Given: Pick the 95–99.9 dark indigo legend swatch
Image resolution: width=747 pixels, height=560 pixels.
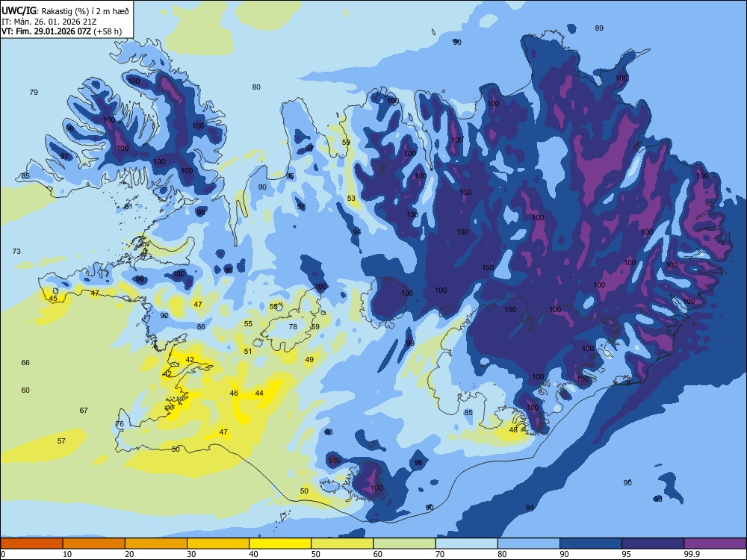Looking at the screenshot, I should [653, 544].
